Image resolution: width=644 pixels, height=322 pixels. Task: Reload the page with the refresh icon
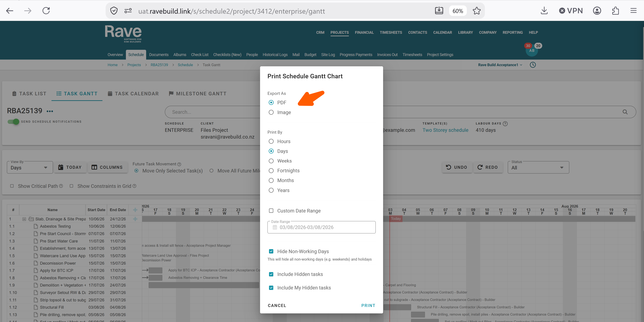coord(46,11)
